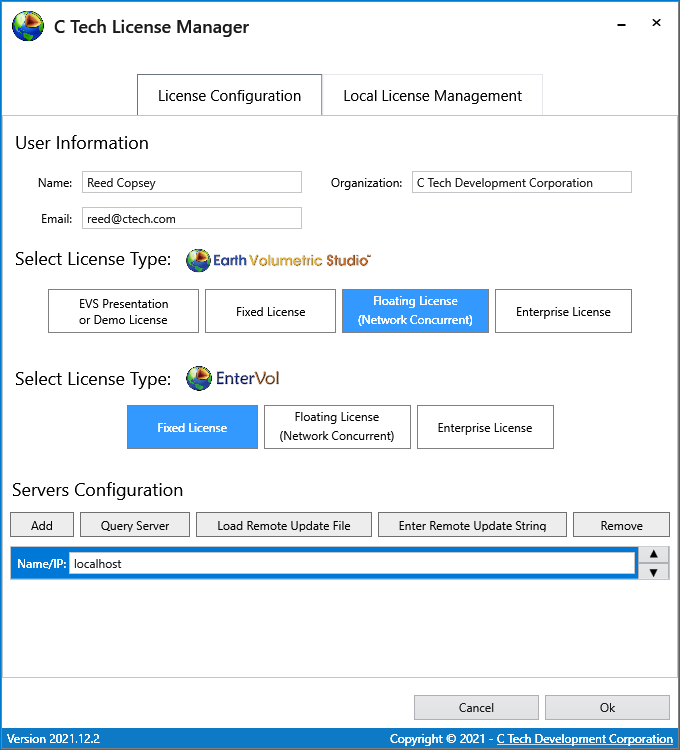The width and height of the screenshot is (680, 750).
Task: Open C Tech Development Corporation link
Action: point(584,739)
